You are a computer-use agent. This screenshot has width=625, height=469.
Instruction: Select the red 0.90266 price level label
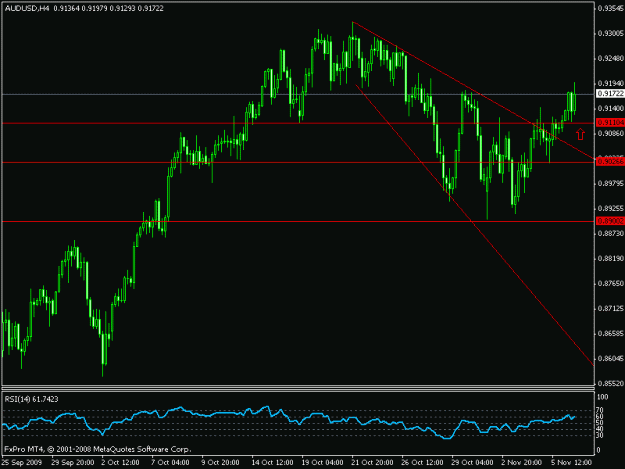(x=610, y=161)
